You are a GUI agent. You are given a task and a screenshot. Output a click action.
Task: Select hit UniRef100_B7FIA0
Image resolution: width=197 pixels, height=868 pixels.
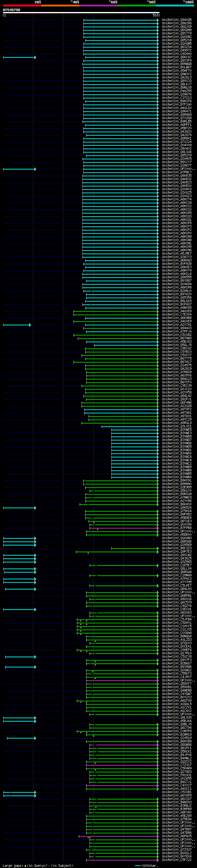coord(177,104)
